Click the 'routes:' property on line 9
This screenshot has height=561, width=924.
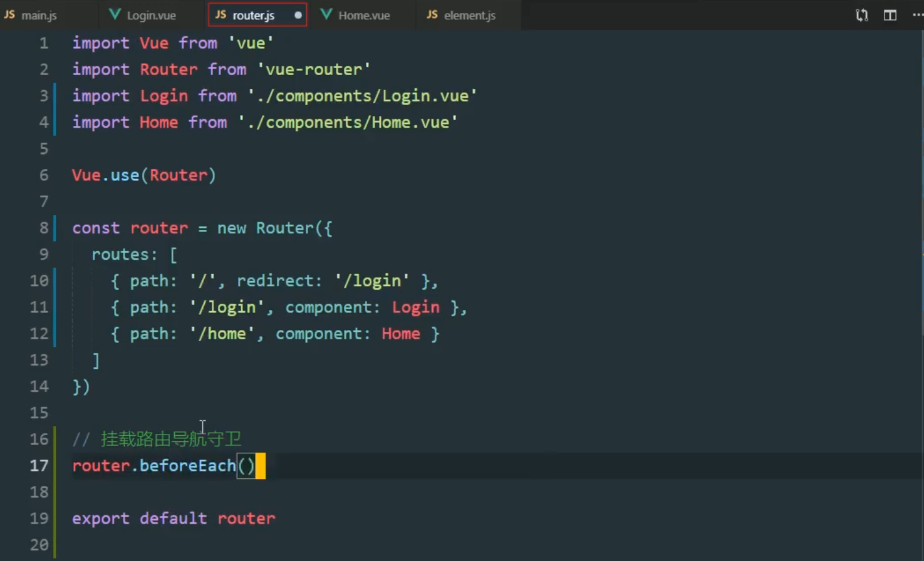125,254
